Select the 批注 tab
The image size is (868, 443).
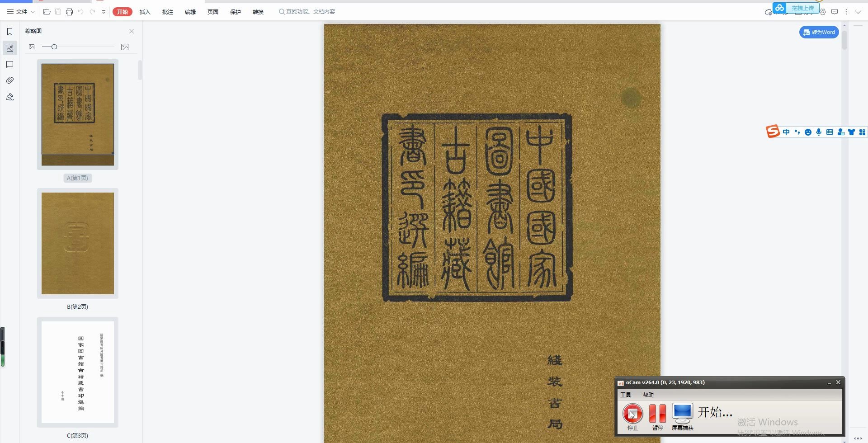coord(168,12)
